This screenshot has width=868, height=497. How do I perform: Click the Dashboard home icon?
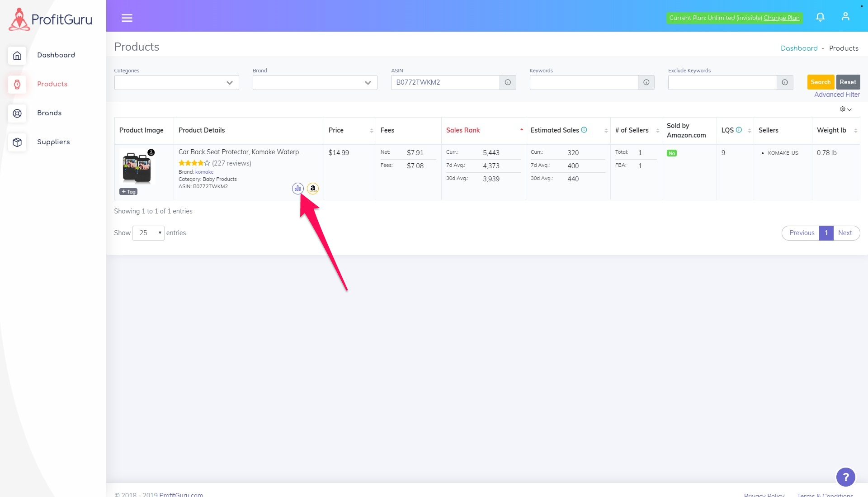(17, 56)
